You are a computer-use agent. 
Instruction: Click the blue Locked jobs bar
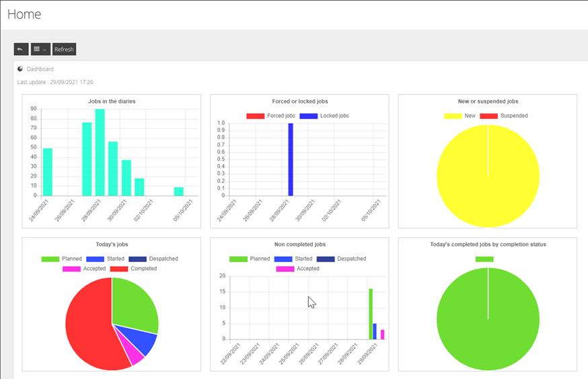291,159
